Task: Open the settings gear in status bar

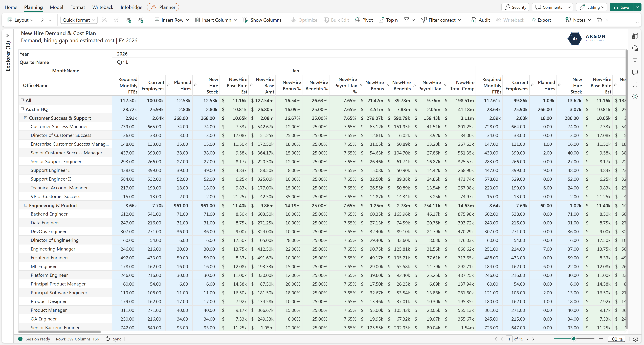Action: click(635, 339)
